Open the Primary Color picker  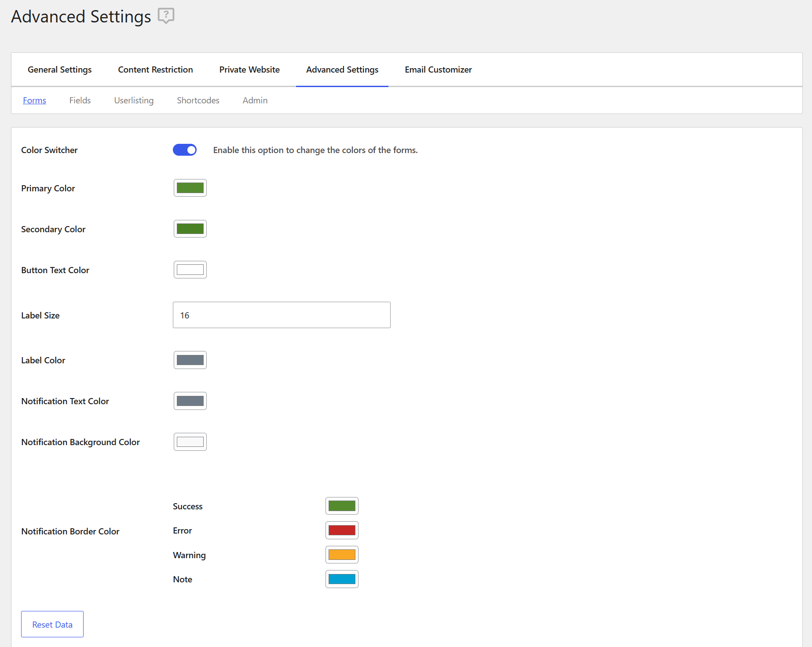190,188
